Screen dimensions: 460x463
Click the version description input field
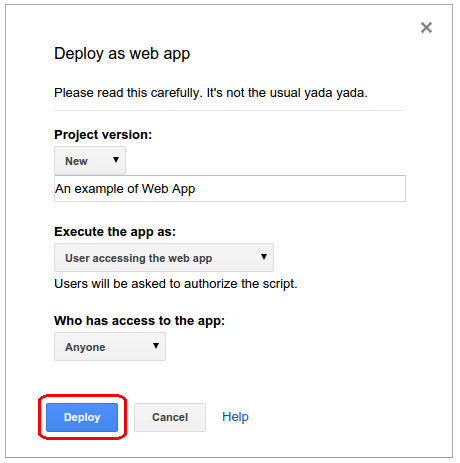(230, 189)
